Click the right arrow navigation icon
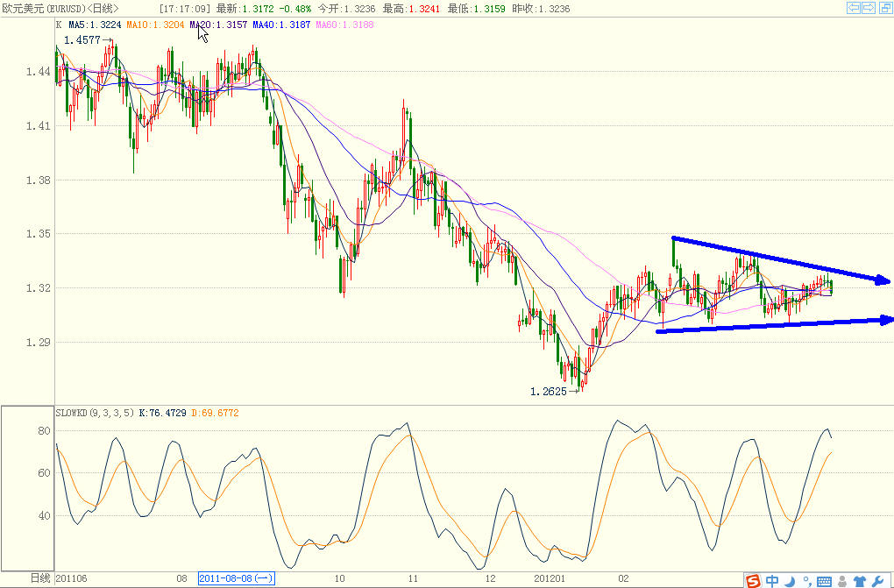 pos(869,7)
